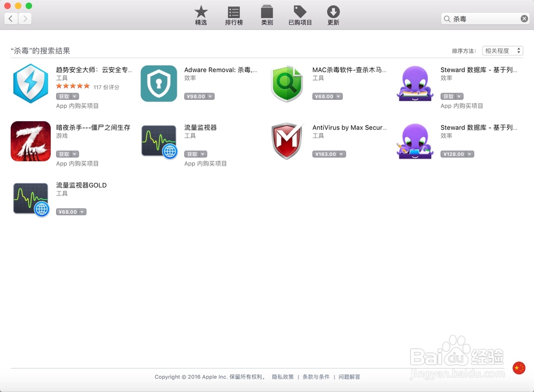Viewport: 534px width, 392px height.
Task: Open the 问题解答 FAQ link
Action: (x=349, y=377)
